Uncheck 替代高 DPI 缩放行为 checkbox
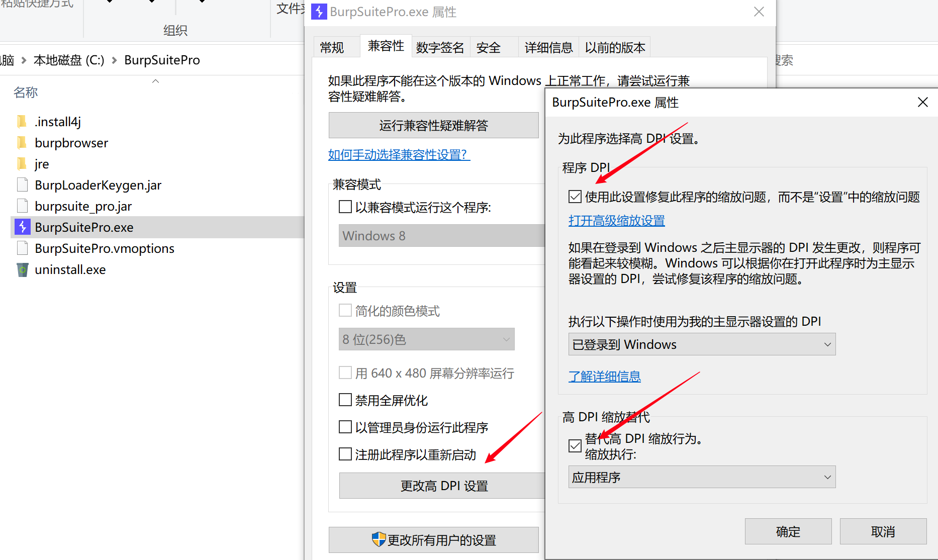The width and height of the screenshot is (938, 560). point(575,446)
